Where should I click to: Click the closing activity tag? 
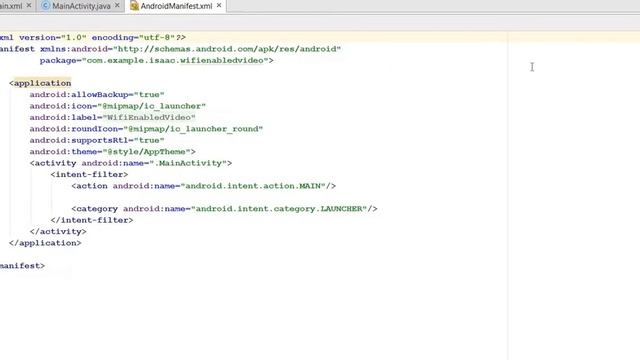tap(58, 232)
